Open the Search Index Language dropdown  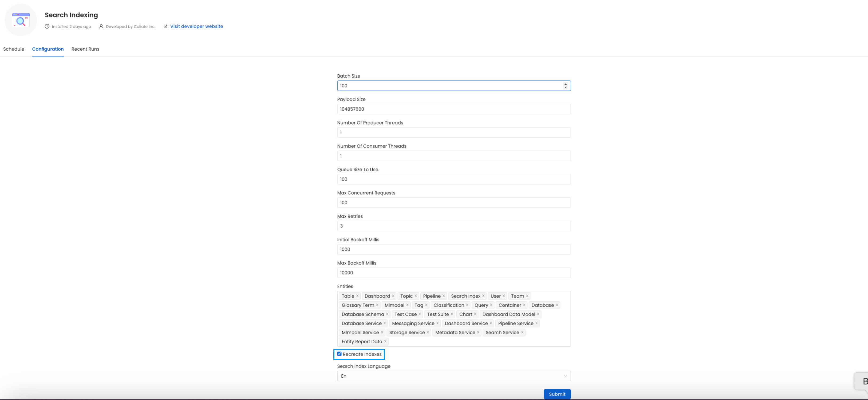[x=453, y=376]
